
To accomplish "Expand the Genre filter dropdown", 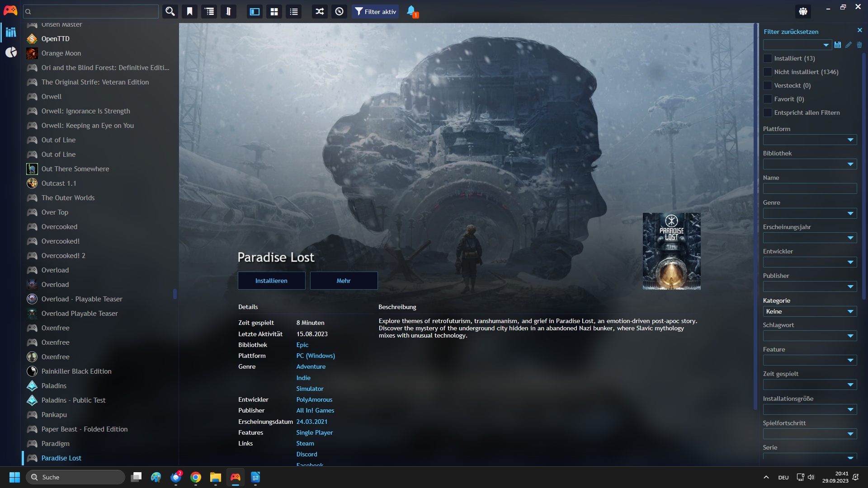I will 809,213.
